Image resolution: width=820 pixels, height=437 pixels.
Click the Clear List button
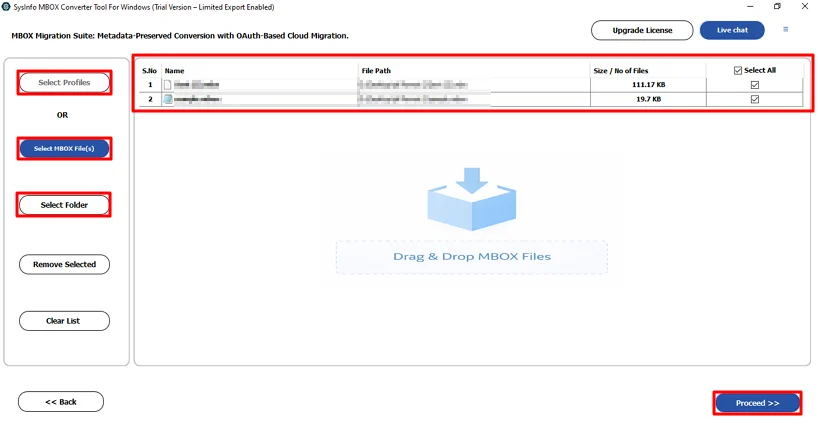[x=64, y=321]
